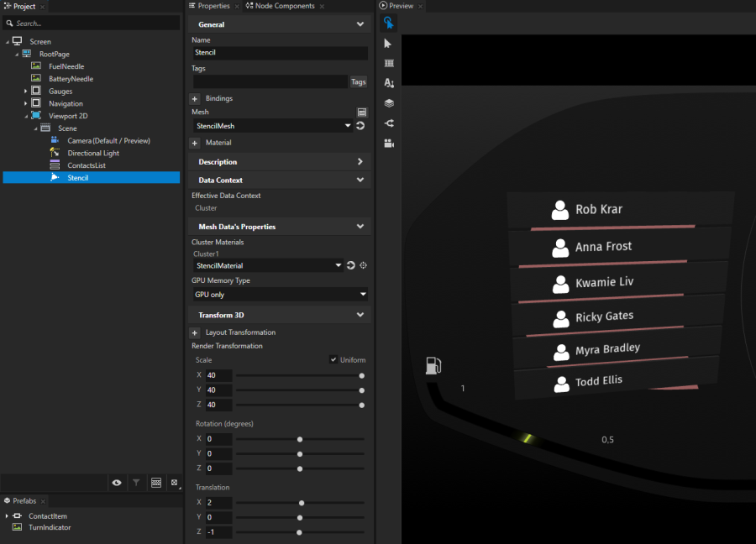
Task: Switch to the Prefabs tab
Action: coord(24,500)
